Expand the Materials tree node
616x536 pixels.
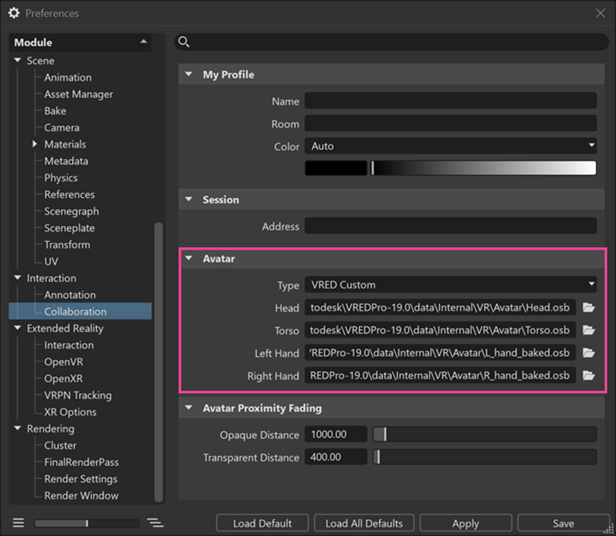click(x=35, y=144)
